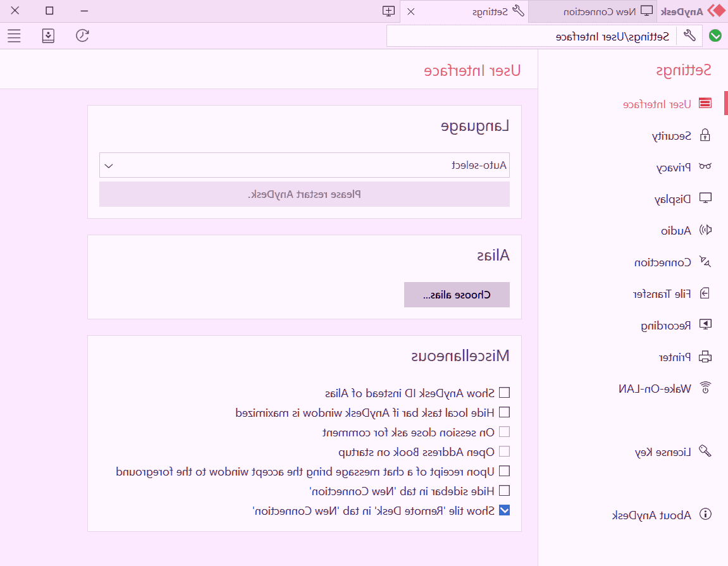This screenshot has height=566, width=728.
Task: Click the Alias section heading
Action: (493, 255)
